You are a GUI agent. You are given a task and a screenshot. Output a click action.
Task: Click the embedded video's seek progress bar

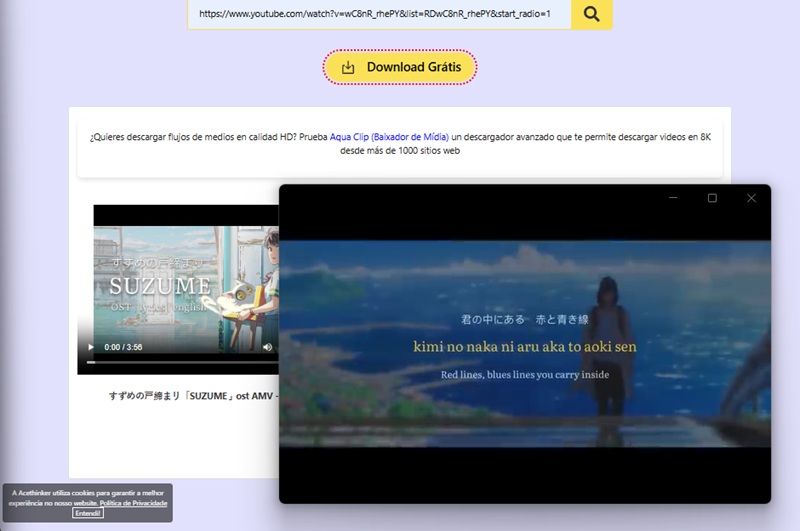pyautogui.click(x=180, y=362)
